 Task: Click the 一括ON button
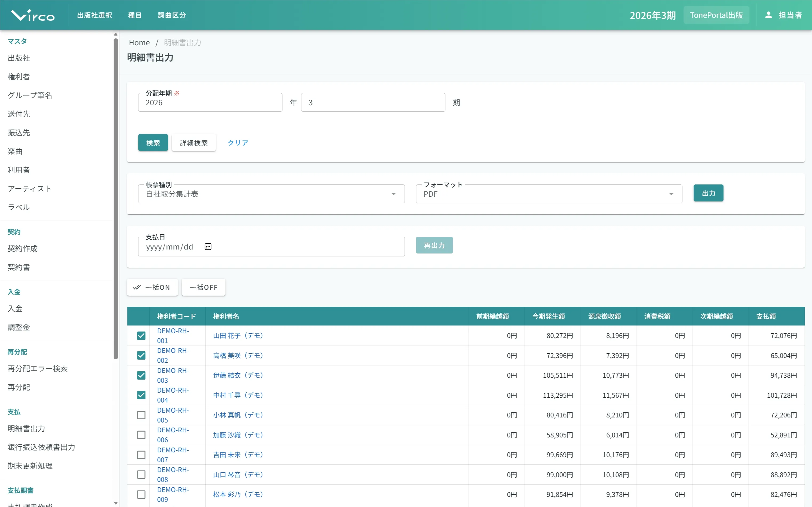[x=153, y=287]
